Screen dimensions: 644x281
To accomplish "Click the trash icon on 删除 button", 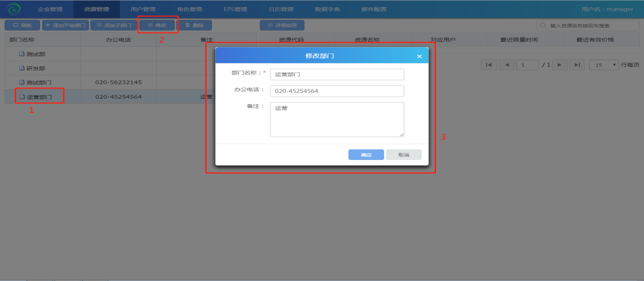I will [x=188, y=25].
